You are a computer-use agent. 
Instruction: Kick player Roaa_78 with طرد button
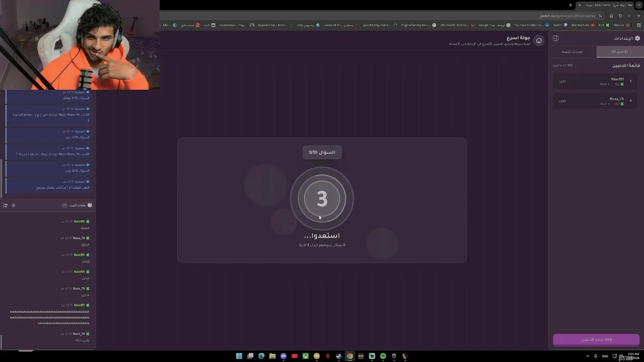pyautogui.click(x=562, y=101)
